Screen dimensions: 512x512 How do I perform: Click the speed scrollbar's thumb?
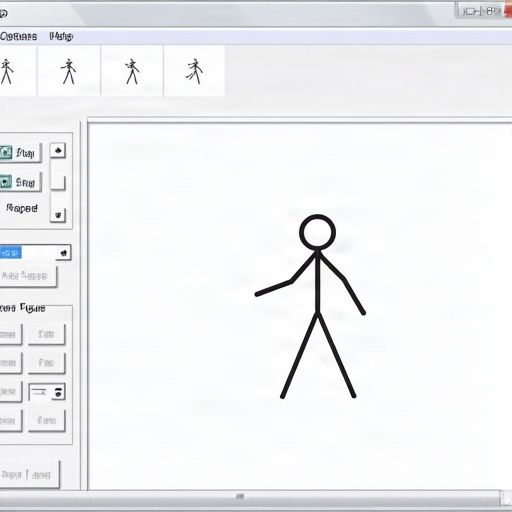pyautogui.click(x=58, y=183)
